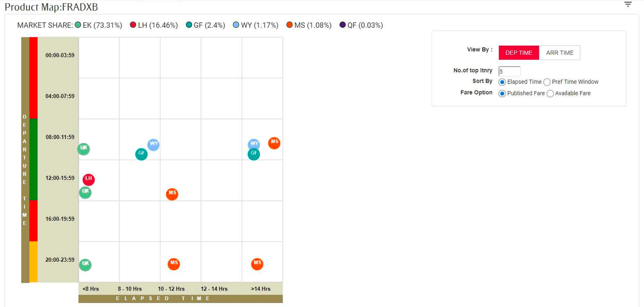This screenshot has height=307, width=644.
Task: Select Elapsed Time sort option
Action: pos(502,82)
